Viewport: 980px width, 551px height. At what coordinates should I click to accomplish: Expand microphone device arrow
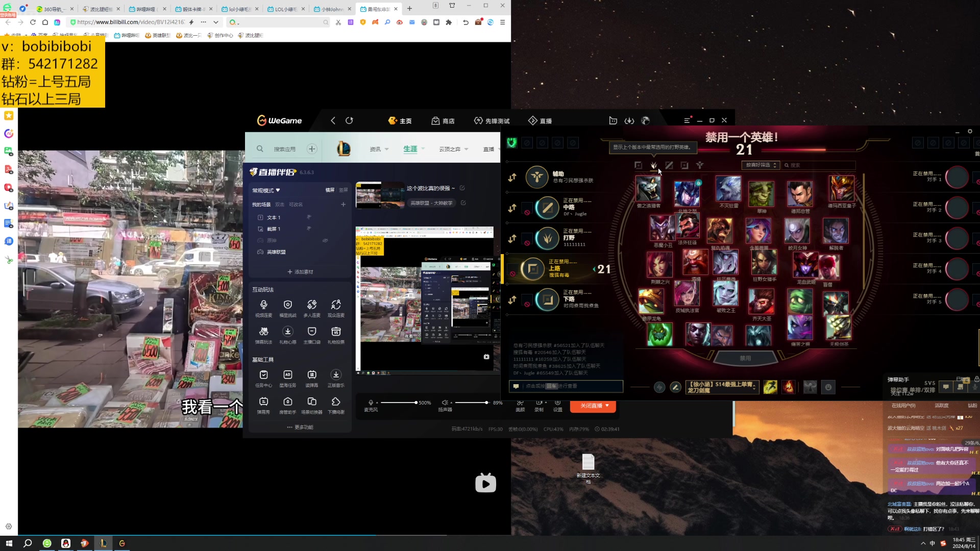(377, 403)
